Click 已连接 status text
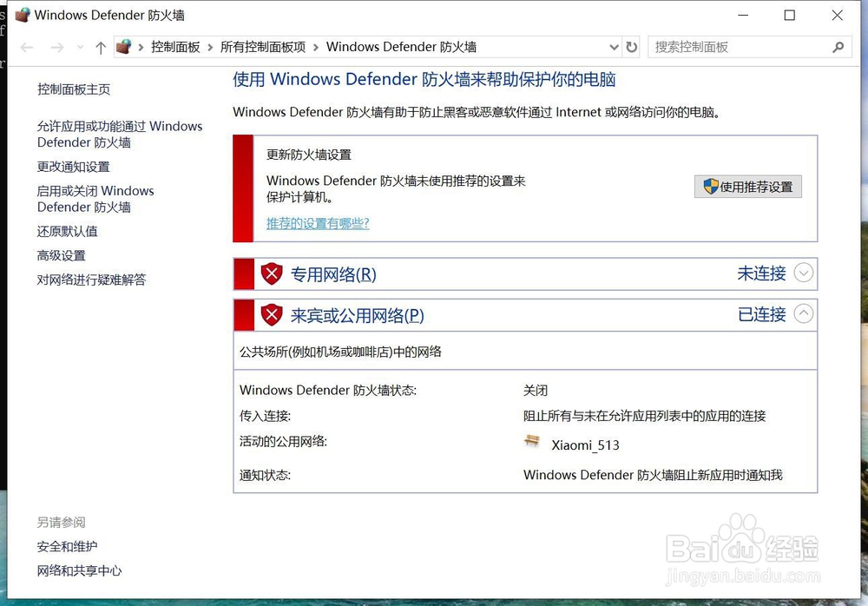 [x=762, y=314]
